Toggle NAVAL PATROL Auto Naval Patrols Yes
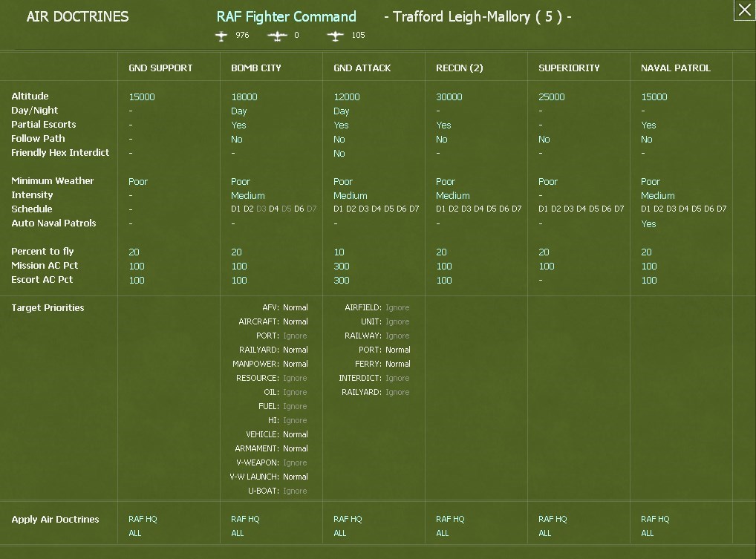Image resolution: width=756 pixels, height=559 pixels. click(x=648, y=224)
